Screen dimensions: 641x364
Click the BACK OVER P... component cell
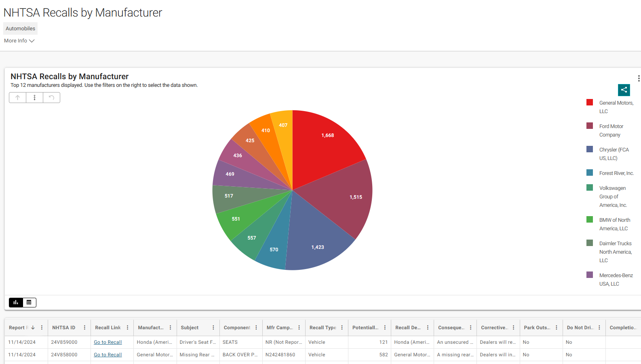(x=240, y=355)
